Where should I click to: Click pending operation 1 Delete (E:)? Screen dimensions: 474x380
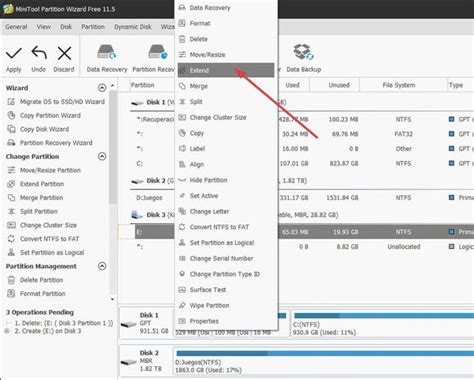point(64,323)
